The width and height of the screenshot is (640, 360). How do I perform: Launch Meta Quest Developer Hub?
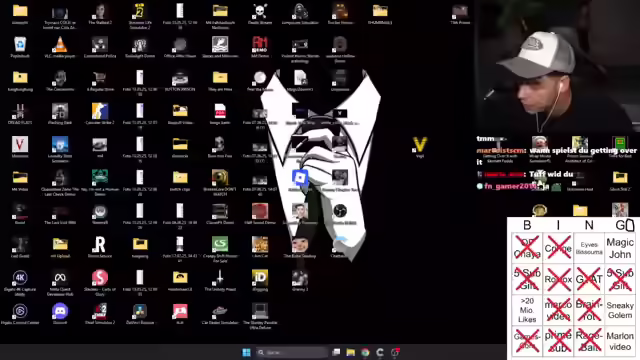[x=60, y=278]
